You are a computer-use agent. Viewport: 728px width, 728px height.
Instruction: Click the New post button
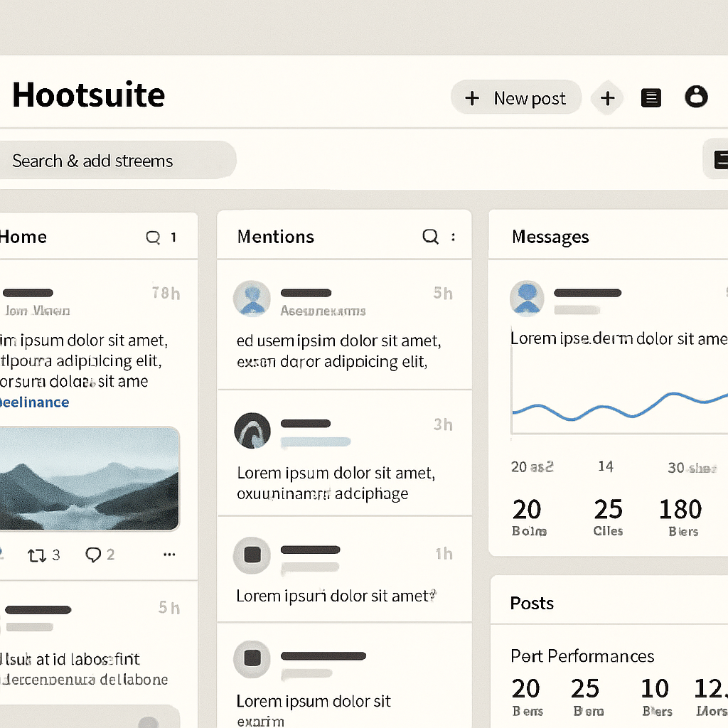click(516, 97)
